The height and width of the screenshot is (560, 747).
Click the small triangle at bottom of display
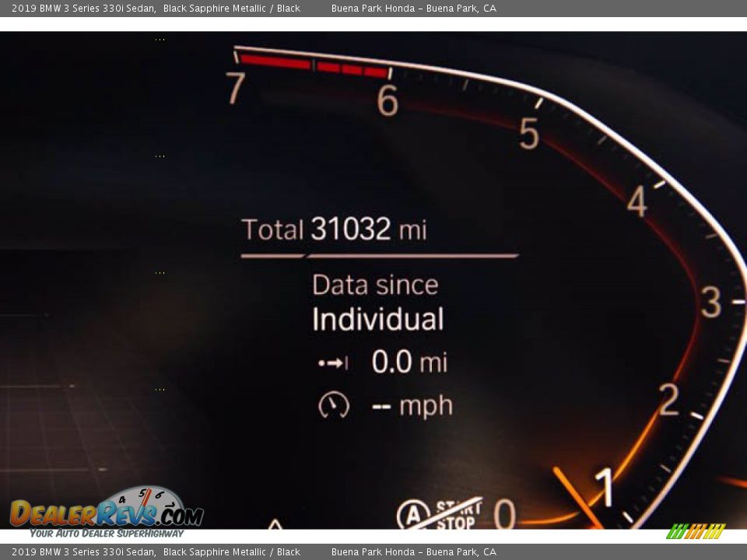pyautogui.click(x=275, y=525)
